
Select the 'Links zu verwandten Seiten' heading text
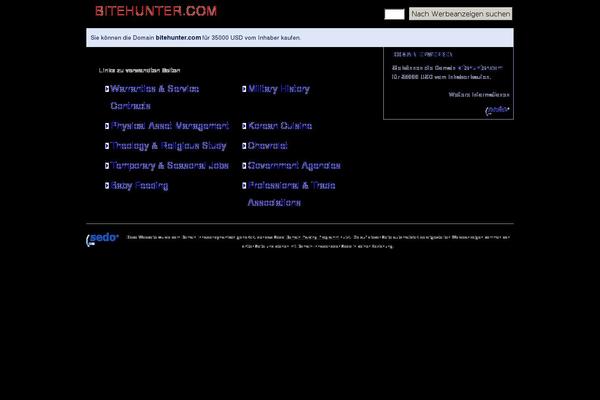[139, 70]
